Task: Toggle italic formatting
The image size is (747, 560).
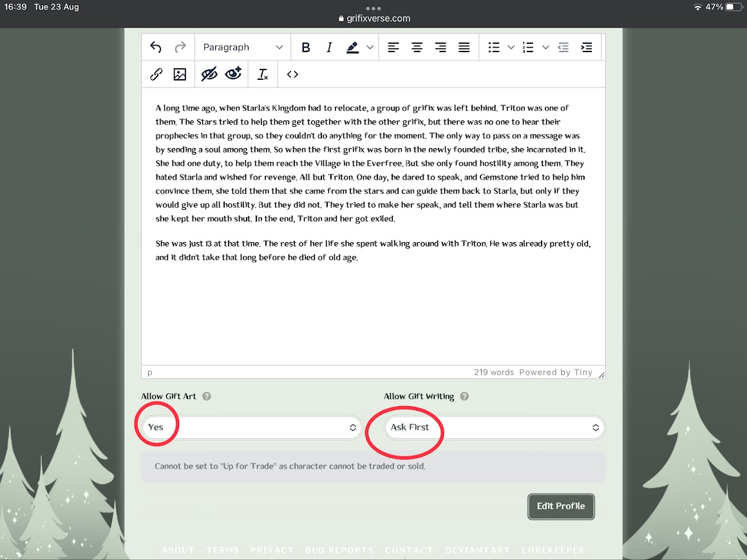Action: point(329,47)
